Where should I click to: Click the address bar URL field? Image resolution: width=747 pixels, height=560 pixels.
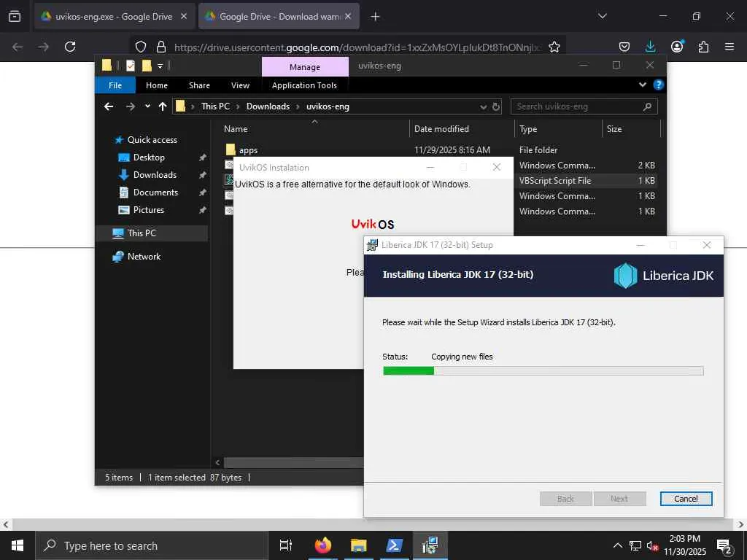click(357, 47)
